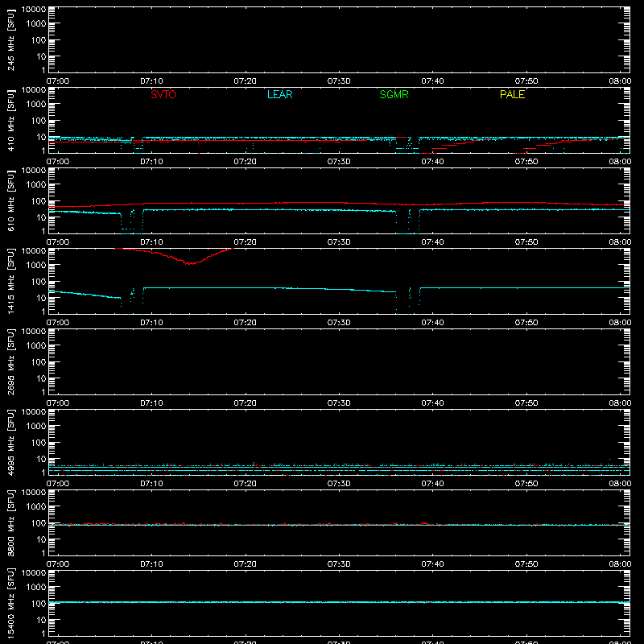Select the 1415 MHz [SFU] axis label

tap(10, 281)
